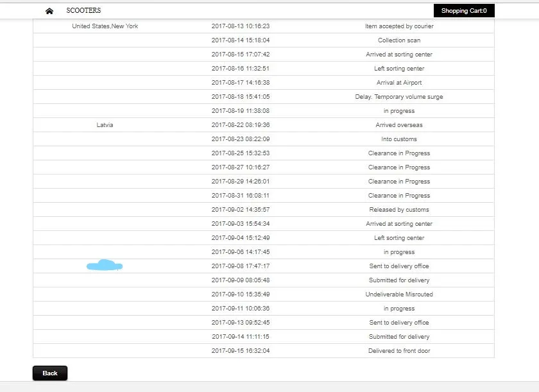The width and height of the screenshot is (539, 392).
Task: Select 'Clearance in Progress' on 2017-08-27
Action: (x=399, y=167)
